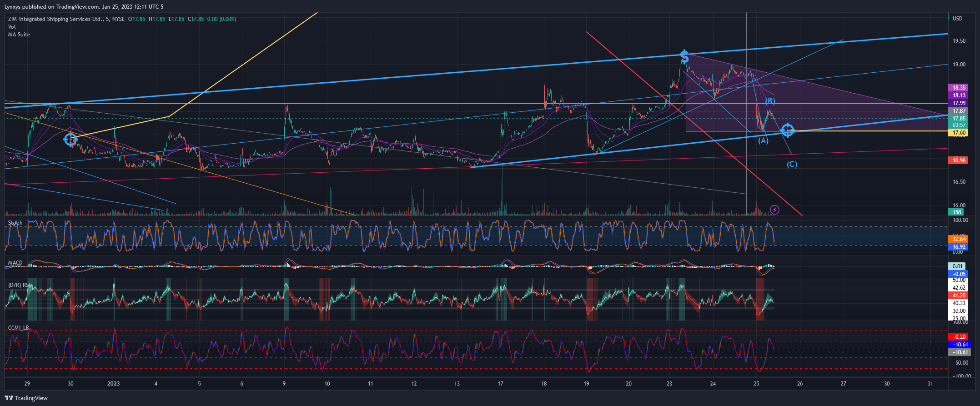Image resolution: width=980 pixels, height=406 pixels.
Task: Select the (A) wave label
Action: [x=763, y=140]
